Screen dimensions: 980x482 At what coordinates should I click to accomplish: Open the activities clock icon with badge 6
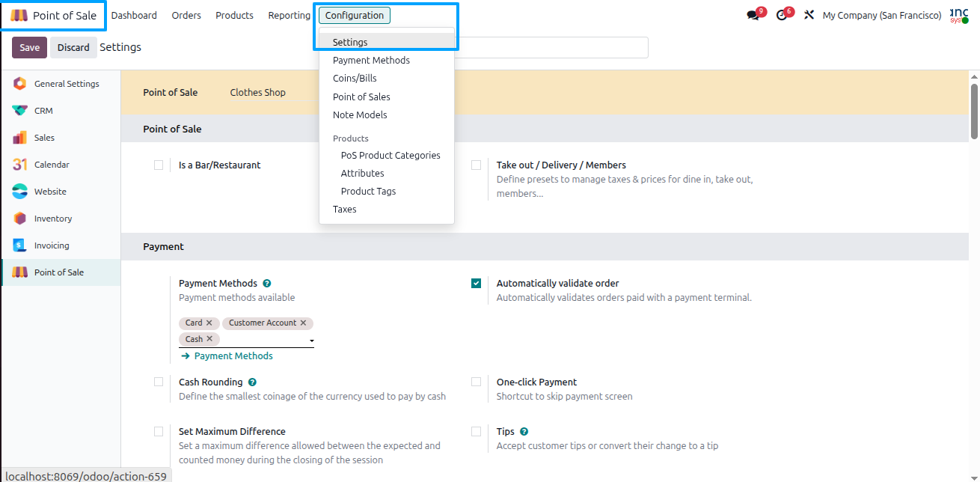tap(782, 15)
